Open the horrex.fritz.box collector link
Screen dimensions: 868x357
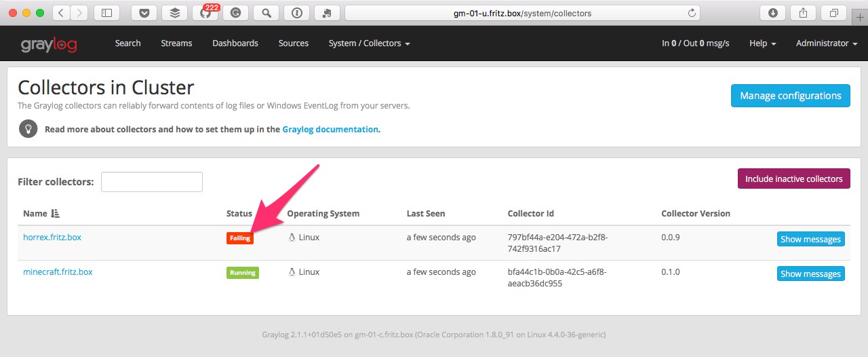[52, 238]
